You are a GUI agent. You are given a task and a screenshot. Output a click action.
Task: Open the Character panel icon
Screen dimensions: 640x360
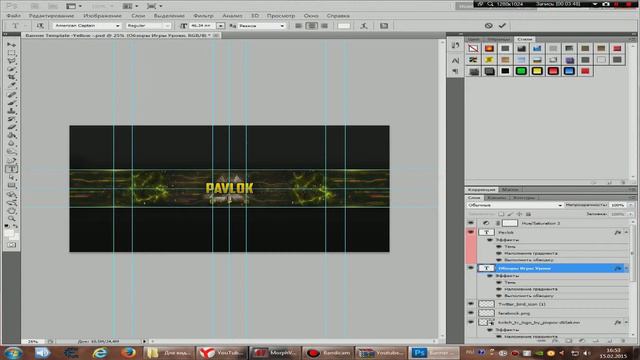coord(456,60)
